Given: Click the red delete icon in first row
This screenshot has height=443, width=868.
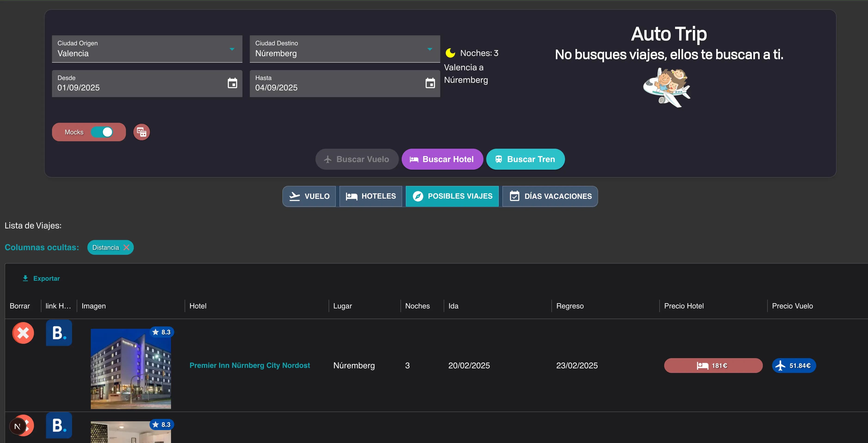Looking at the screenshot, I should (x=23, y=333).
